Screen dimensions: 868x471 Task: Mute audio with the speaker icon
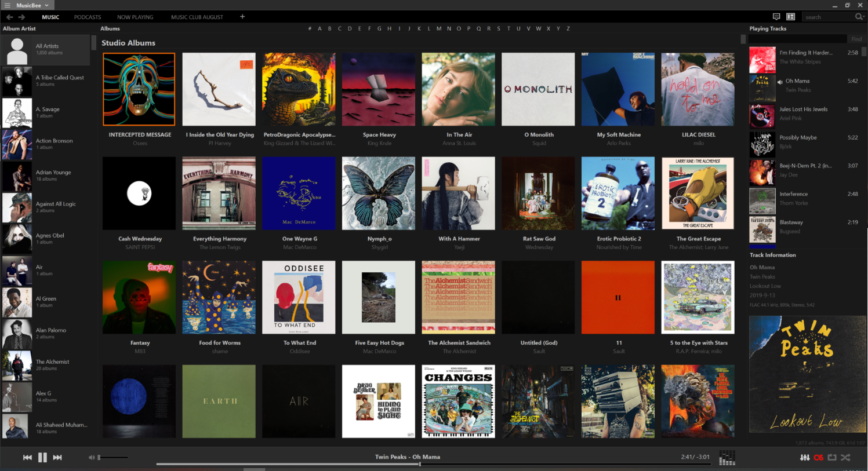(91, 458)
